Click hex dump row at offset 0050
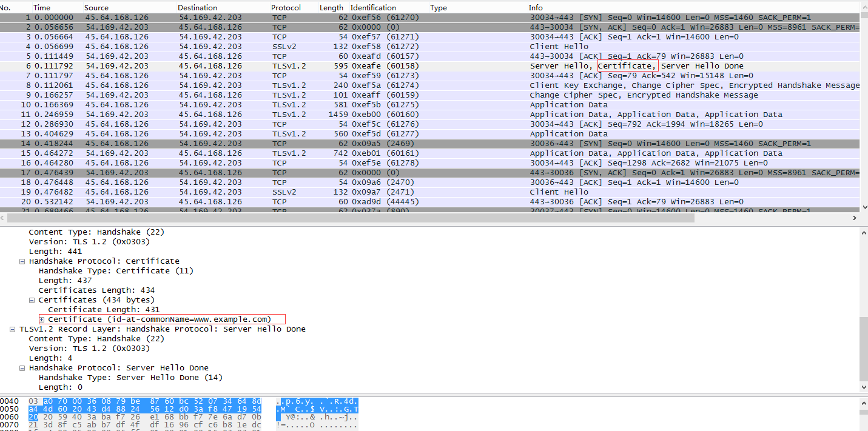 pyautogui.click(x=179, y=409)
